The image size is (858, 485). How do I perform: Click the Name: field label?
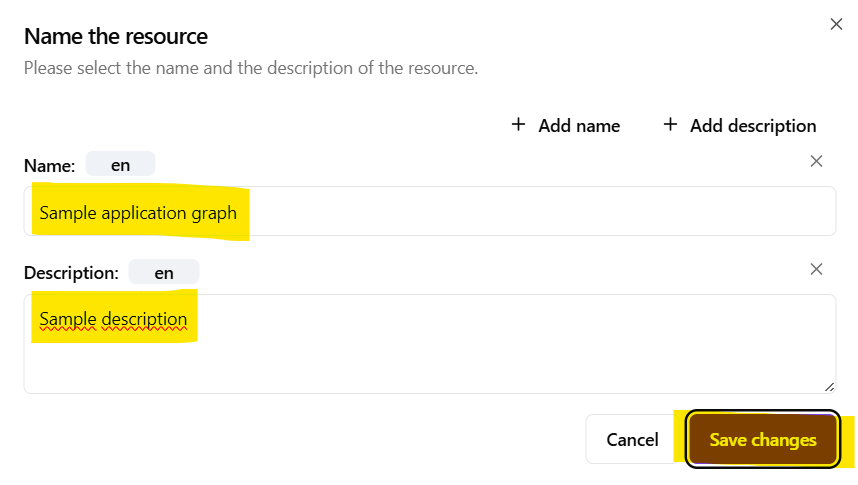pyautogui.click(x=49, y=166)
